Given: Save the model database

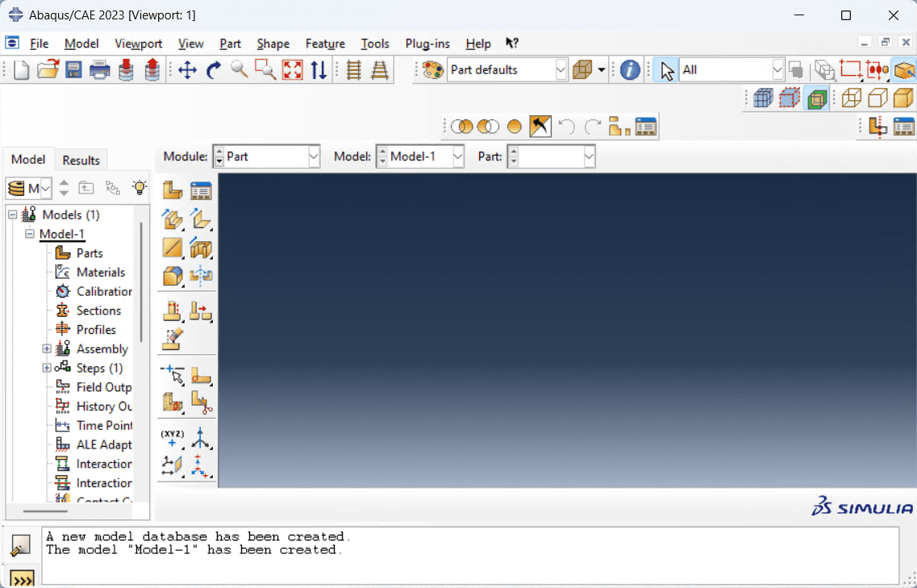Looking at the screenshot, I should (73, 70).
